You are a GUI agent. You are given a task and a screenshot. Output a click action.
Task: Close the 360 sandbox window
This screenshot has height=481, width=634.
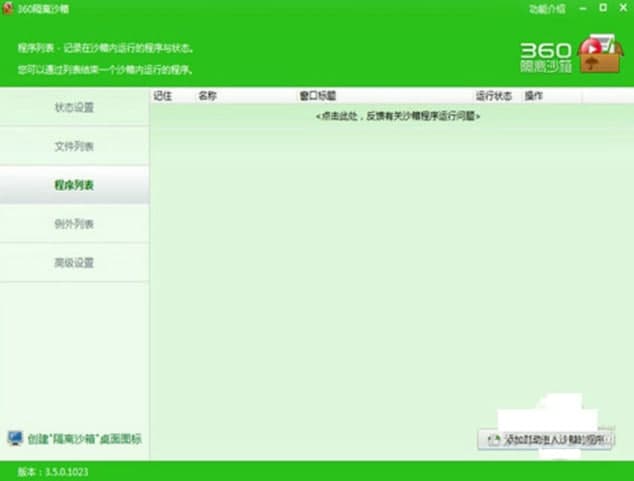point(623,8)
